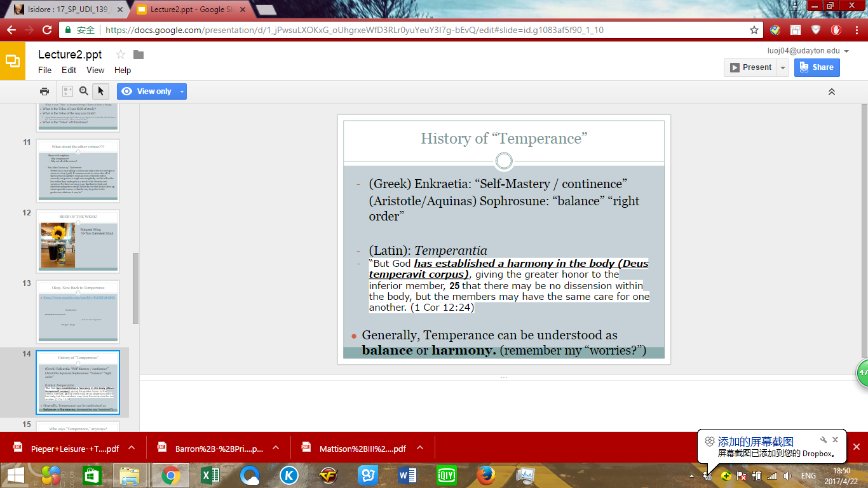
Task: Expand the luoj04@udayton.edu account menu
Action: 846,51
